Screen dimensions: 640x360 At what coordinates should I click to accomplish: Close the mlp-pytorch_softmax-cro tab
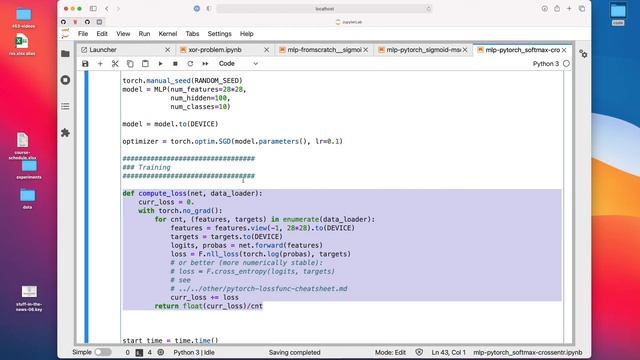564,50
